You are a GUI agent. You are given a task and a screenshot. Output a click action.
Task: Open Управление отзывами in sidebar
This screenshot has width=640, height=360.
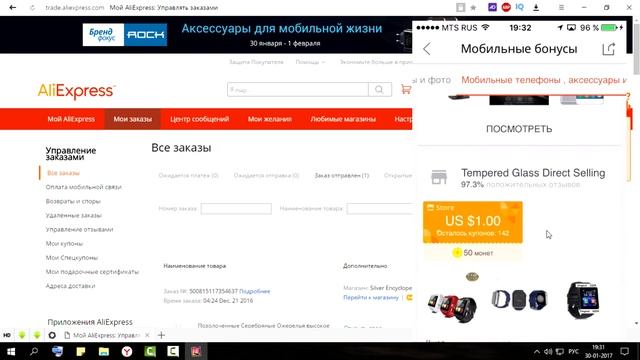80,229
